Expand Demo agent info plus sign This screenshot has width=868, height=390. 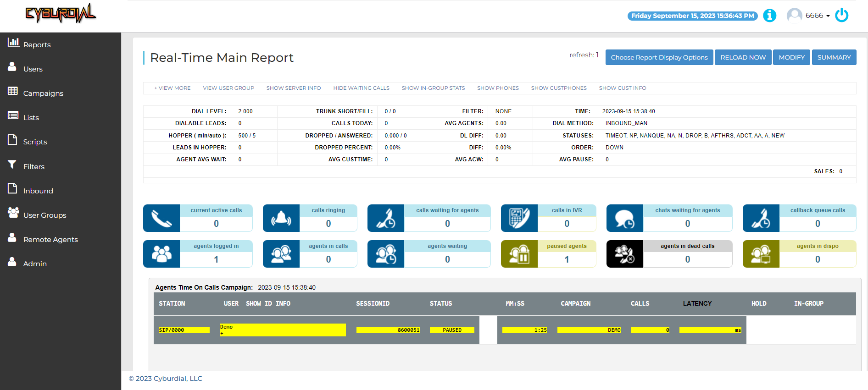[222, 333]
